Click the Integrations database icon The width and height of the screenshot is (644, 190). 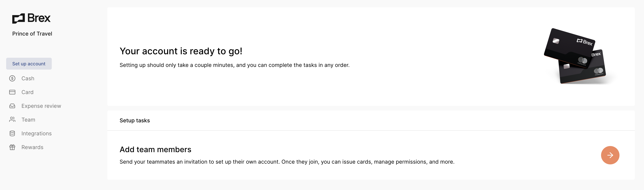pyautogui.click(x=12, y=134)
